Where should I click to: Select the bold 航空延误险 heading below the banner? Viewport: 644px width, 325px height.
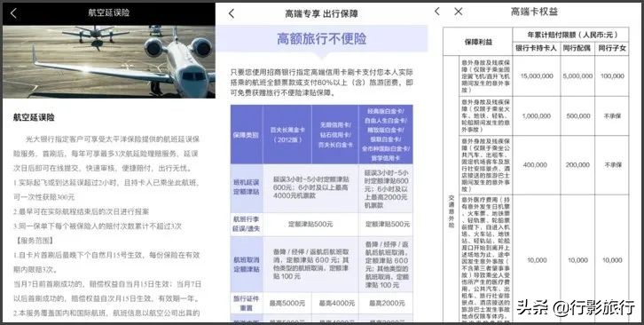(x=34, y=118)
